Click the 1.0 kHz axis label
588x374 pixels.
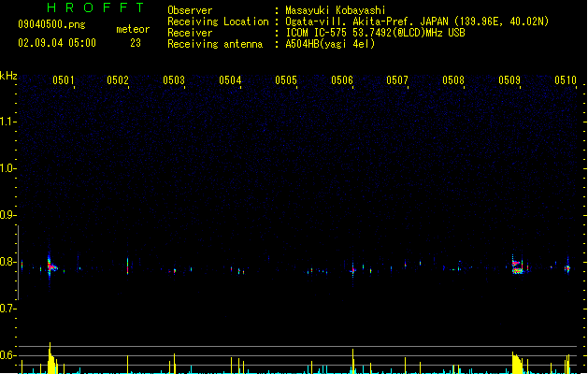pos(7,168)
